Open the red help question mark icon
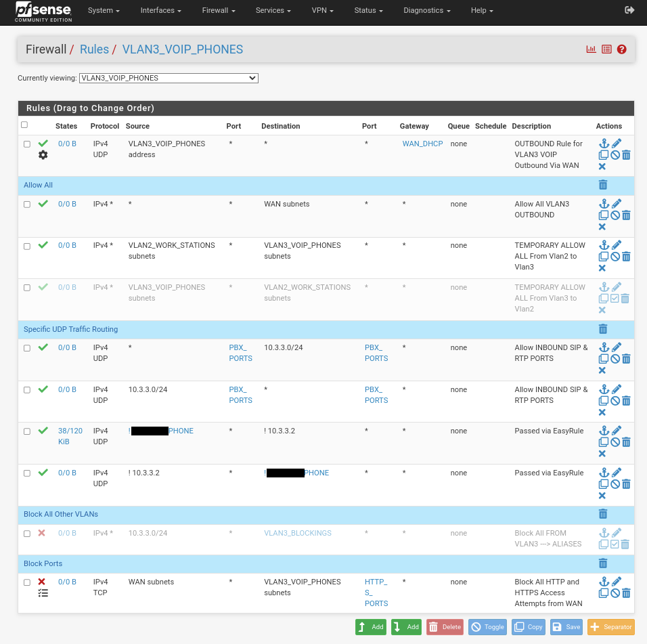 [622, 49]
